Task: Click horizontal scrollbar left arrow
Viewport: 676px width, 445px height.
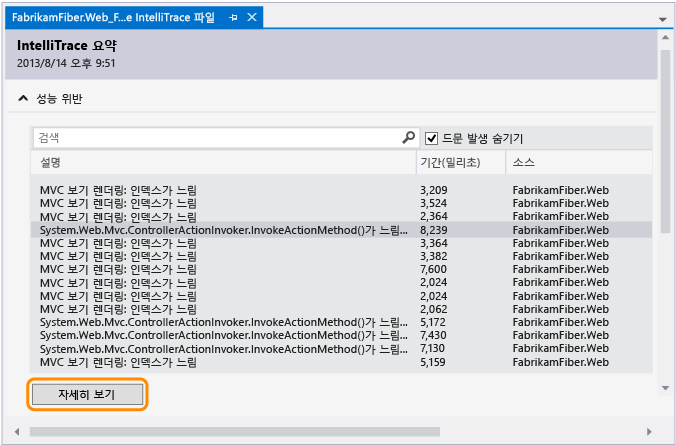Action: (x=17, y=432)
